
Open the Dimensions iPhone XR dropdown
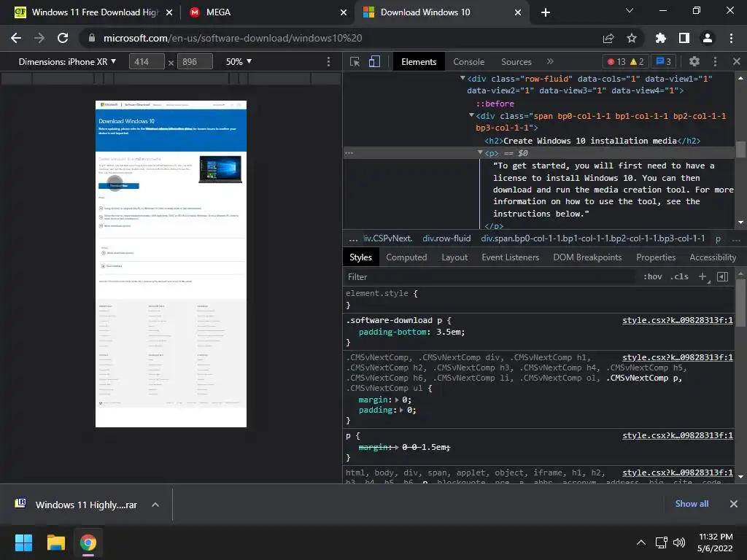pyautogui.click(x=67, y=61)
